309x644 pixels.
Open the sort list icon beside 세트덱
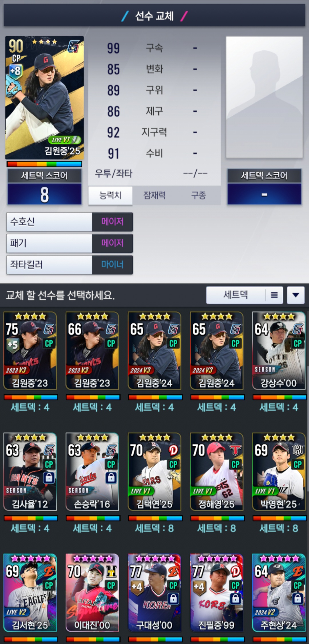[x=274, y=295]
